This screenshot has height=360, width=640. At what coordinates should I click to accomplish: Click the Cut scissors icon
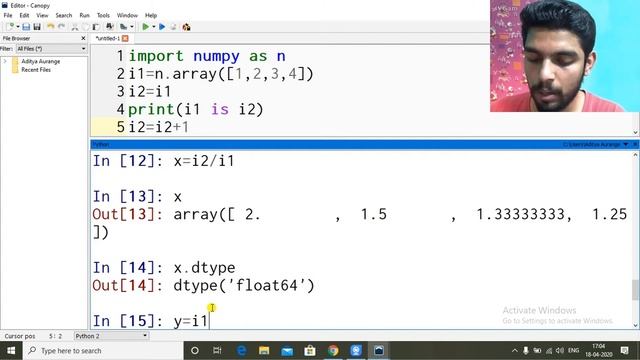click(75, 27)
